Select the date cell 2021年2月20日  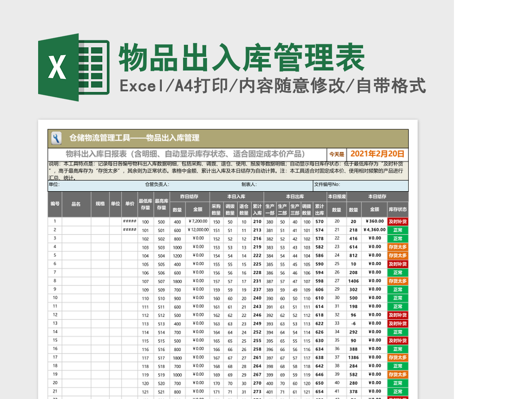pyautogui.click(x=377, y=154)
